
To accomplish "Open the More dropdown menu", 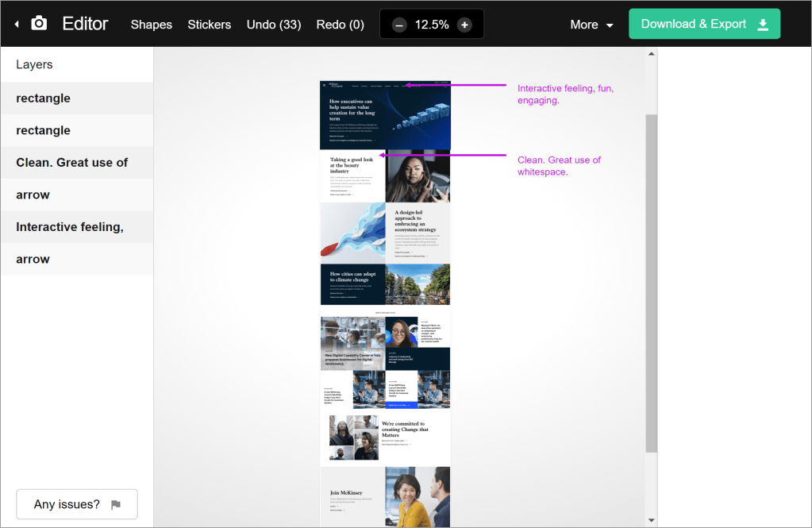I will (591, 25).
